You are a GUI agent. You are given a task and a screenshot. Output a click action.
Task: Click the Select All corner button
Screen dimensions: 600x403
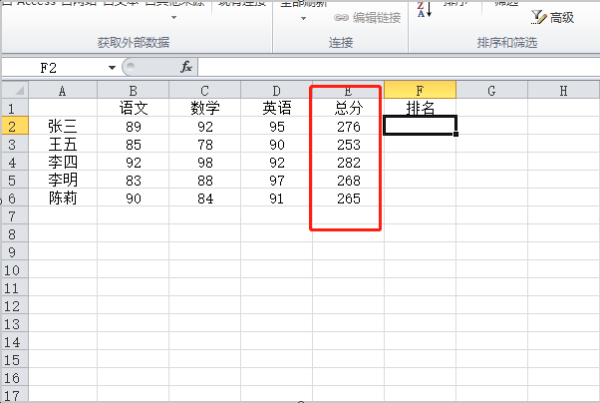point(15,90)
